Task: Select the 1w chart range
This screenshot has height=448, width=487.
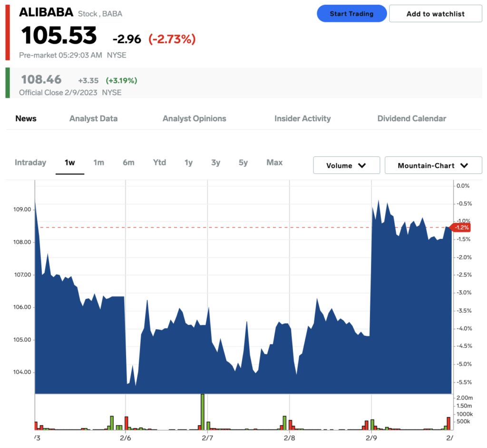Action: tap(69, 162)
